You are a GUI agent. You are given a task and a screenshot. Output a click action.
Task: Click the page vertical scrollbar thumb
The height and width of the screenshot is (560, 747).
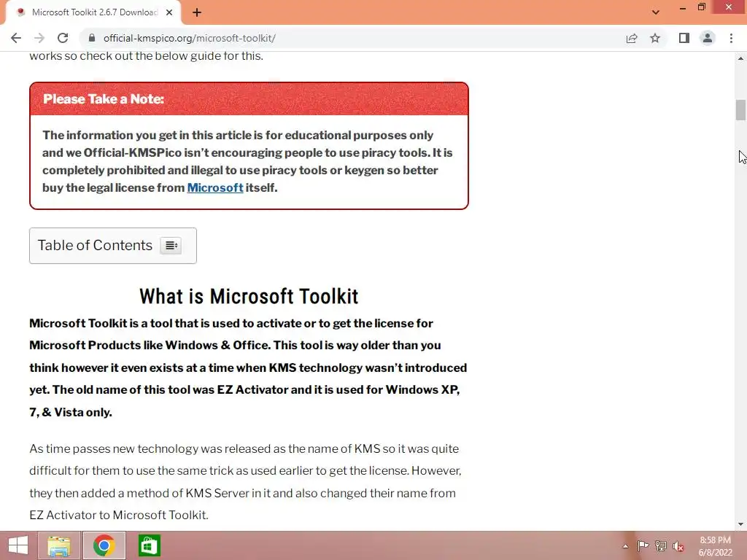[740, 109]
